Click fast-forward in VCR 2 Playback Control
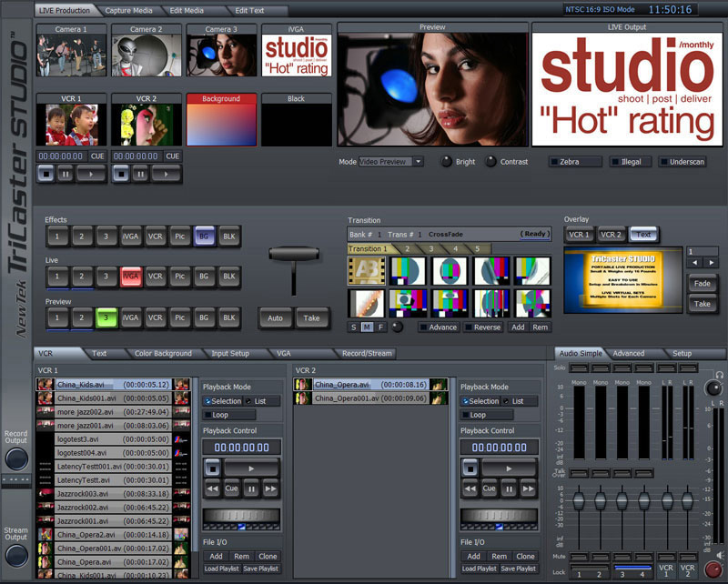The image size is (728, 584). point(529,488)
